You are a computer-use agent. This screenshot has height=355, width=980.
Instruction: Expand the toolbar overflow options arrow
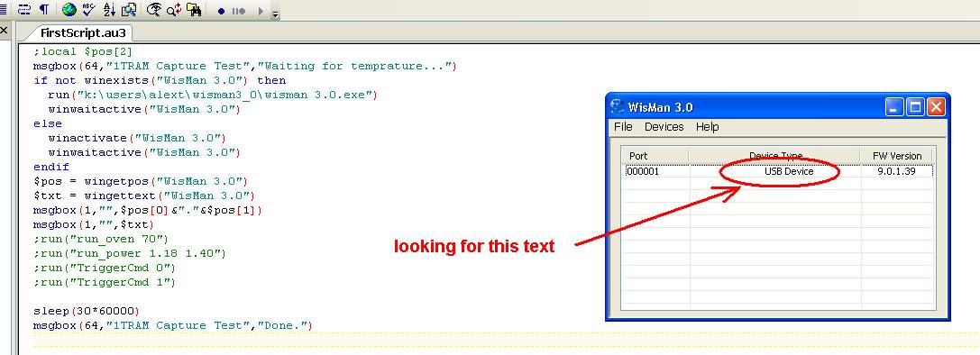click(276, 14)
